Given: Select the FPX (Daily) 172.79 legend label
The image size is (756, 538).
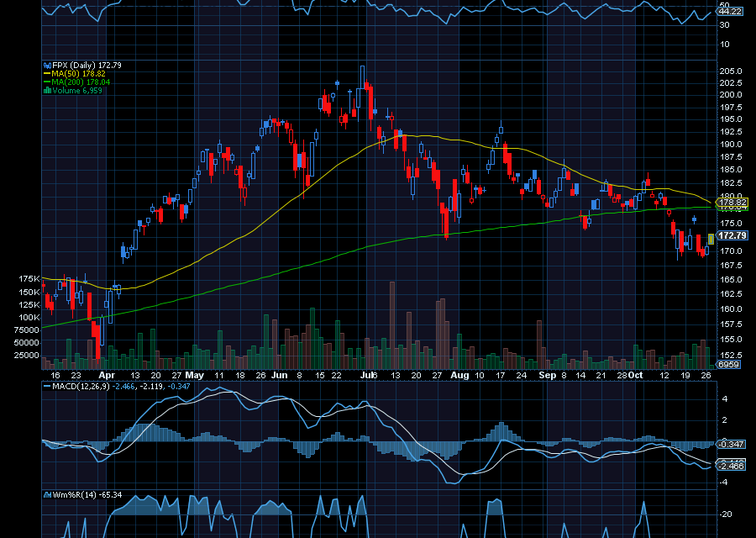Looking at the screenshot, I should pyautogui.click(x=87, y=65).
